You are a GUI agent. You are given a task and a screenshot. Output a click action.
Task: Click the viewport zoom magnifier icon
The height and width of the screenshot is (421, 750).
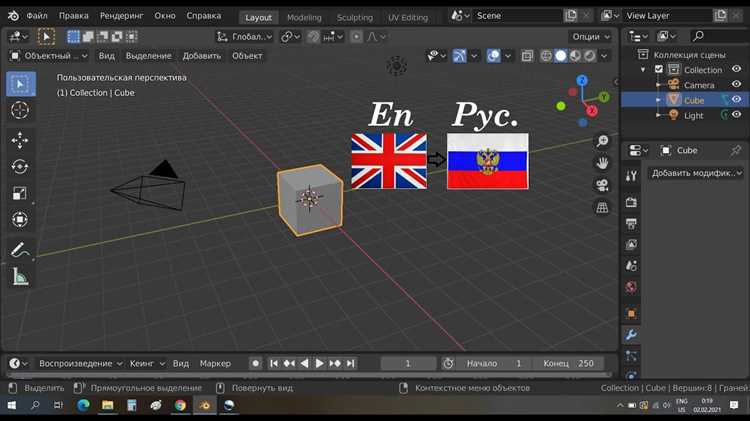(x=602, y=141)
